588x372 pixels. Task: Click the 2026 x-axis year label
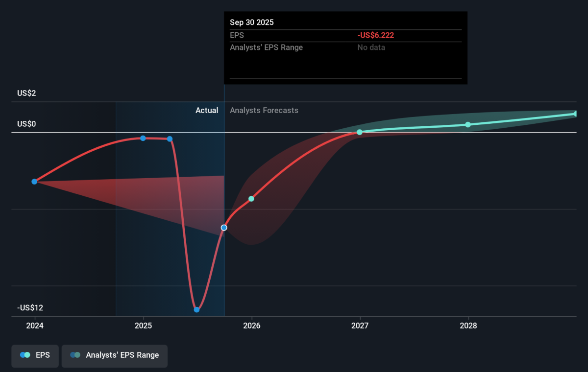251,326
